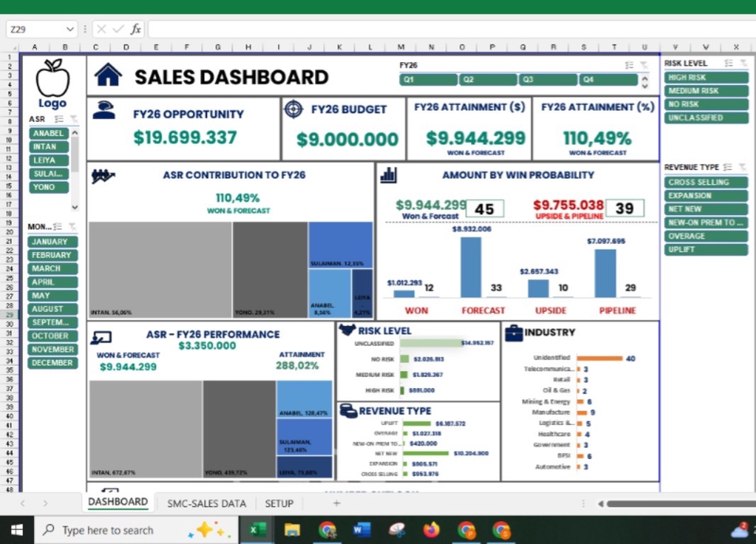Image resolution: width=756 pixels, height=544 pixels.
Task: Open Firefox from the taskbar
Action: click(431, 530)
